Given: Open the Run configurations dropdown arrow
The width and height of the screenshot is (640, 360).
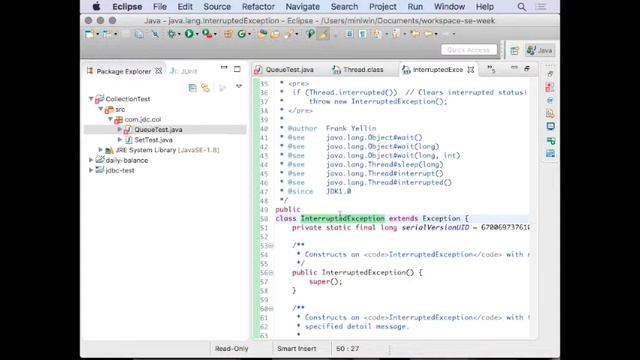Looking at the screenshot, I should (x=197, y=34).
